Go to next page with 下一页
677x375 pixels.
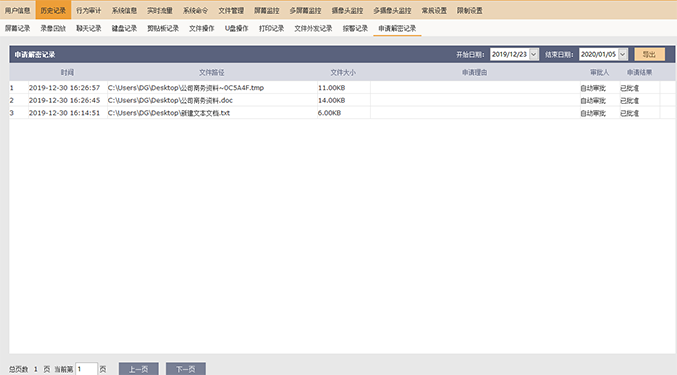(x=186, y=369)
